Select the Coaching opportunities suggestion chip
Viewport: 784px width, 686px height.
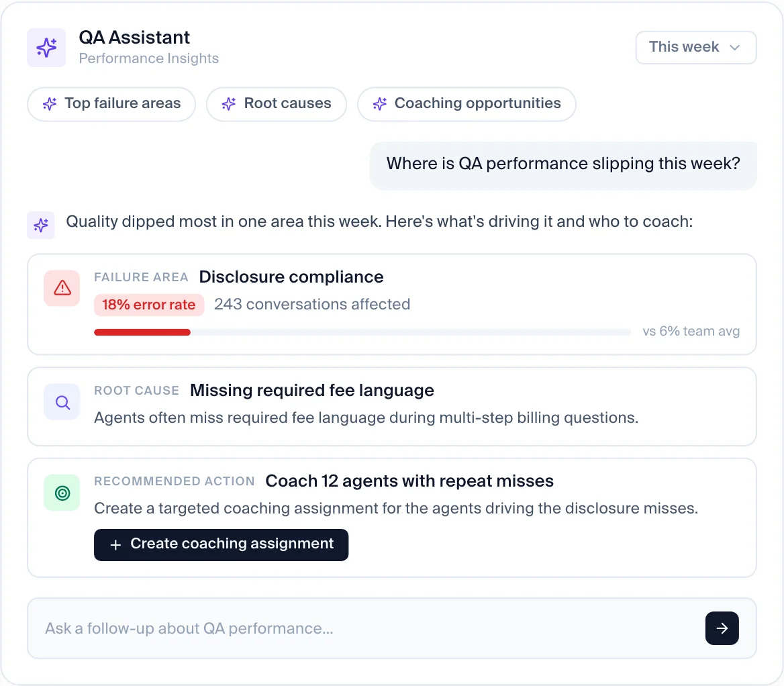(x=467, y=104)
